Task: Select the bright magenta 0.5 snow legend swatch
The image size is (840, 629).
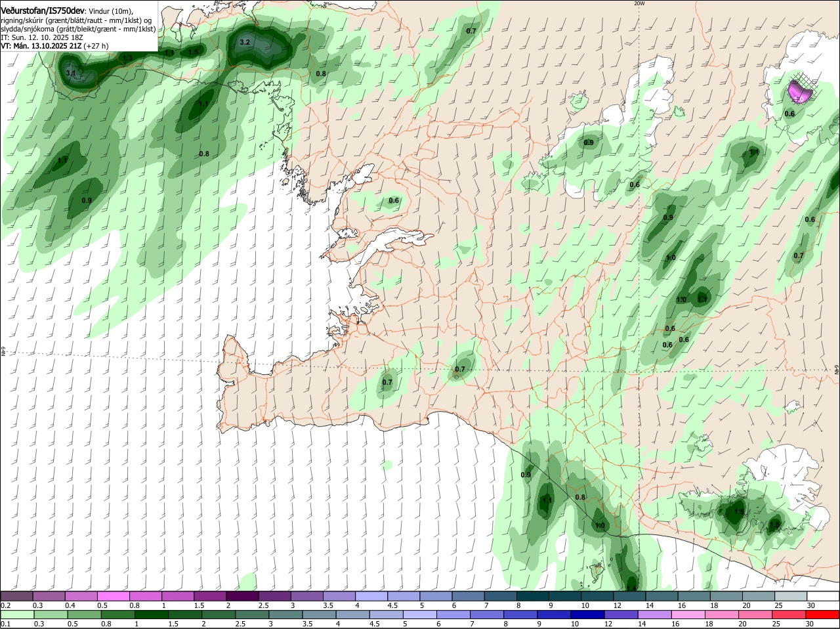Action: tap(114, 596)
